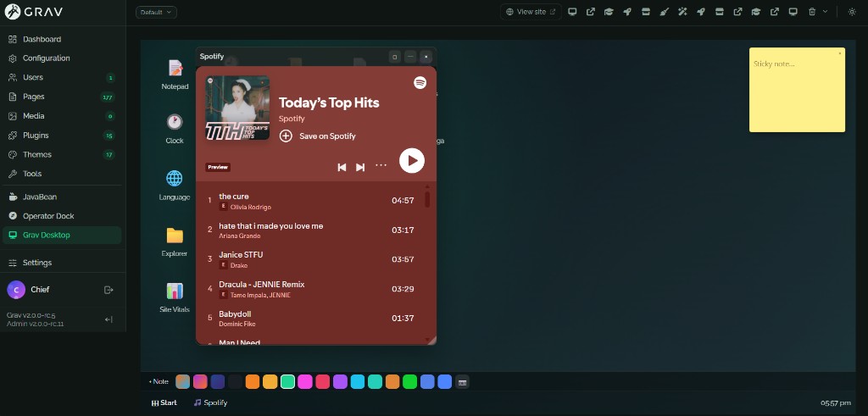Click the Grav logo

[x=34, y=12]
